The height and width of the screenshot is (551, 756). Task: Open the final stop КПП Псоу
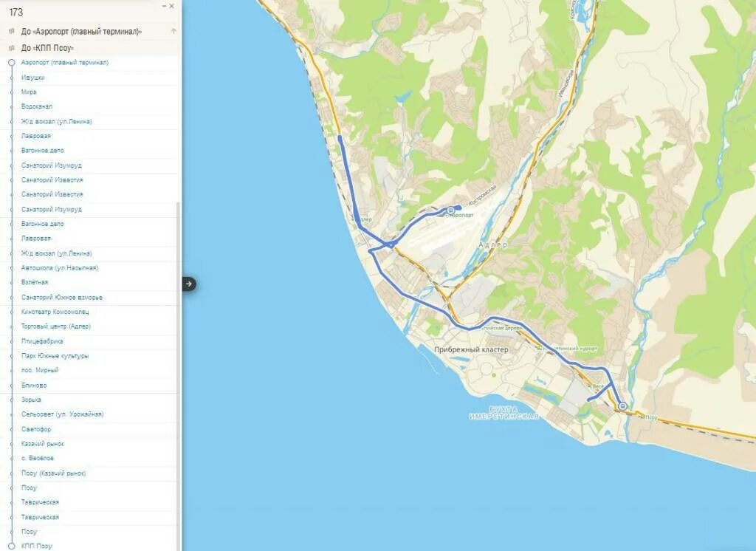pos(36,546)
